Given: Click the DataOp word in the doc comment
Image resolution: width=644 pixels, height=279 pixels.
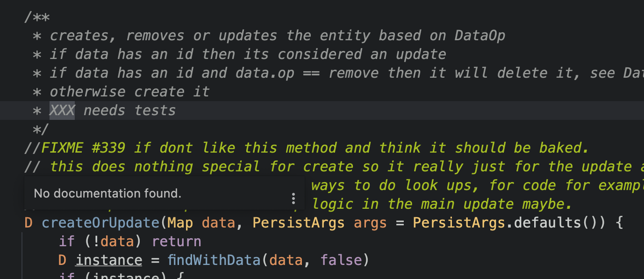Looking at the screenshot, I should coord(479,35).
